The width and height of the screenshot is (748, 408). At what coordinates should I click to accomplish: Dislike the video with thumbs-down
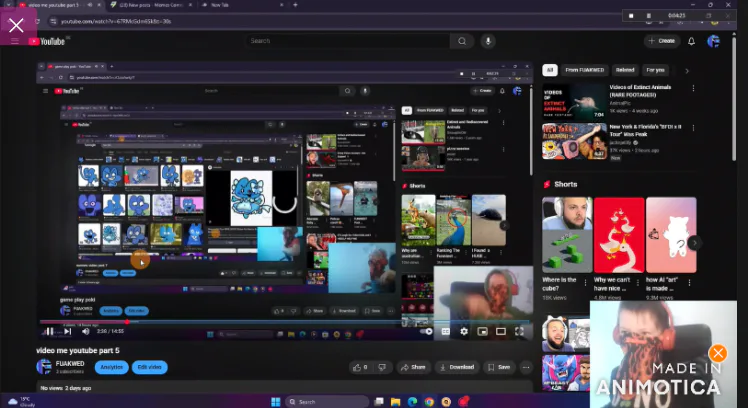382,367
